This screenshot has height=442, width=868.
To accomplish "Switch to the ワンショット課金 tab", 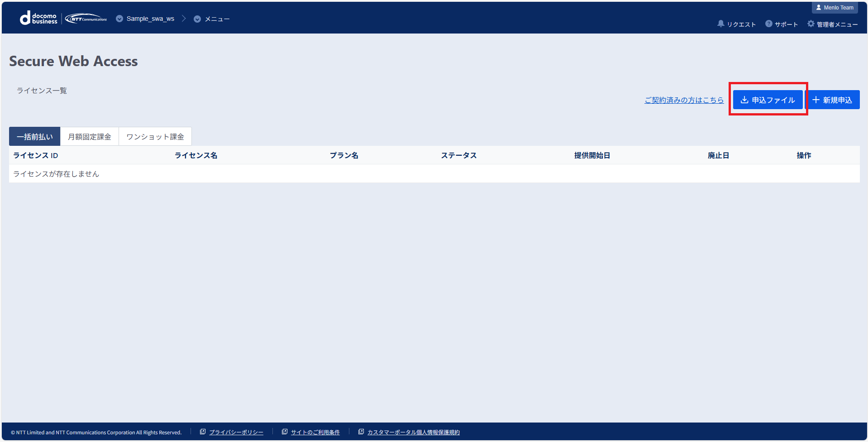I will pyautogui.click(x=155, y=136).
